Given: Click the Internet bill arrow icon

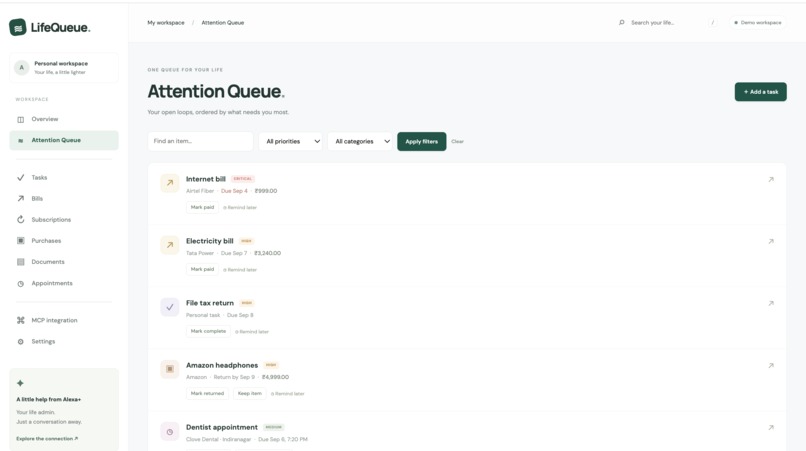Looking at the screenshot, I should pos(170,183).
